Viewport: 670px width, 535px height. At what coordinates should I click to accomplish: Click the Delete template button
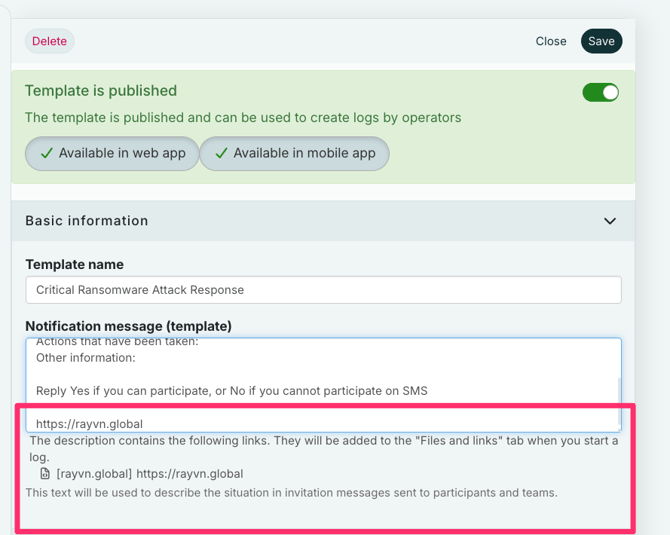49,41
